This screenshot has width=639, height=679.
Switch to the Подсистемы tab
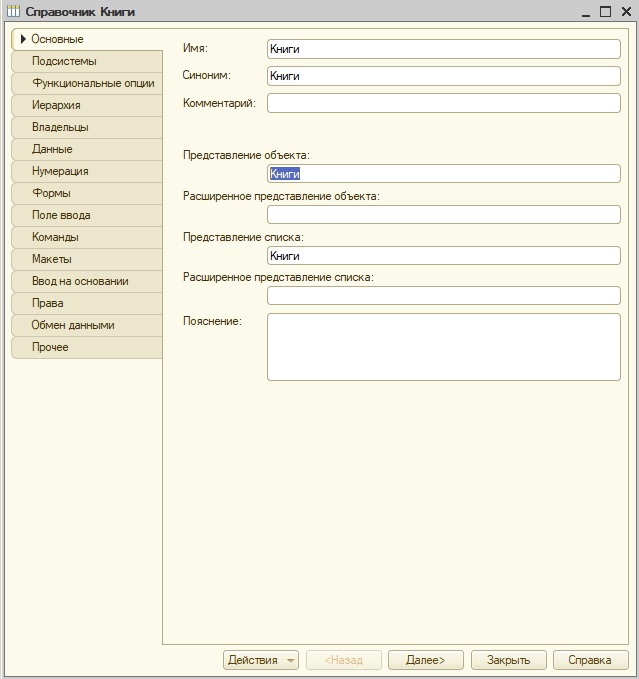point(87,61)
